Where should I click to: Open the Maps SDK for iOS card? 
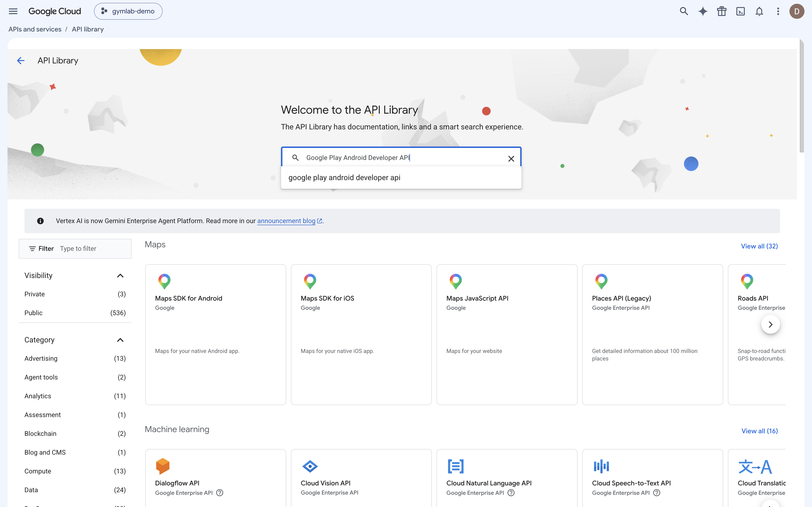pos(361,334)
